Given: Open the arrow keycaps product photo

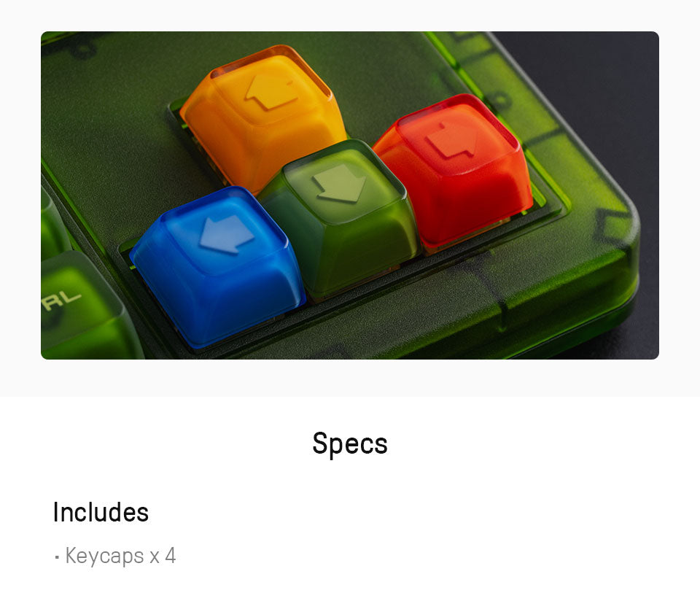Looking at the screenshot, I should 350,195.
